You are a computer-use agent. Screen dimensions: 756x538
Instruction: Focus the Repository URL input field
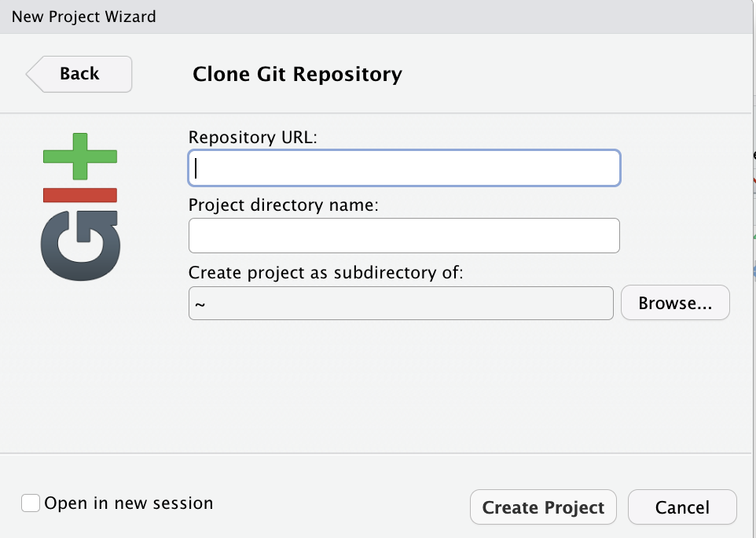tap(404, 168)
